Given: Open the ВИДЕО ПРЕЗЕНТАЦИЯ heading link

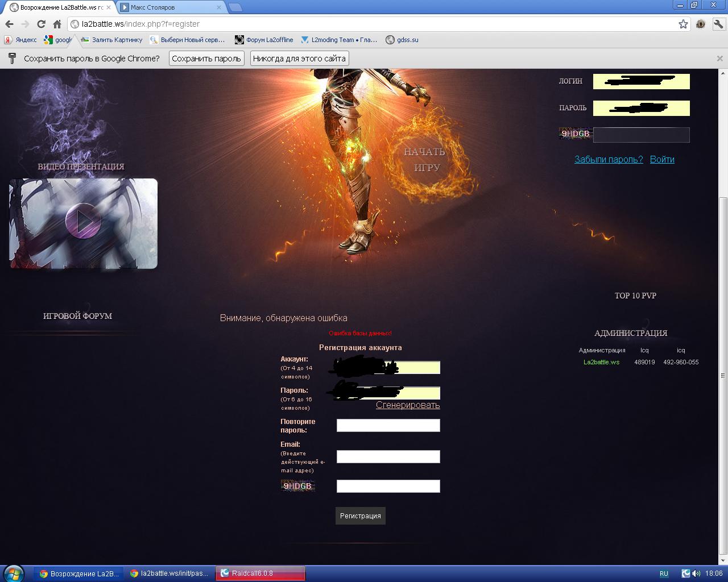Looking at the screenshot, I should pyautogui.click(x=81, y=167).
